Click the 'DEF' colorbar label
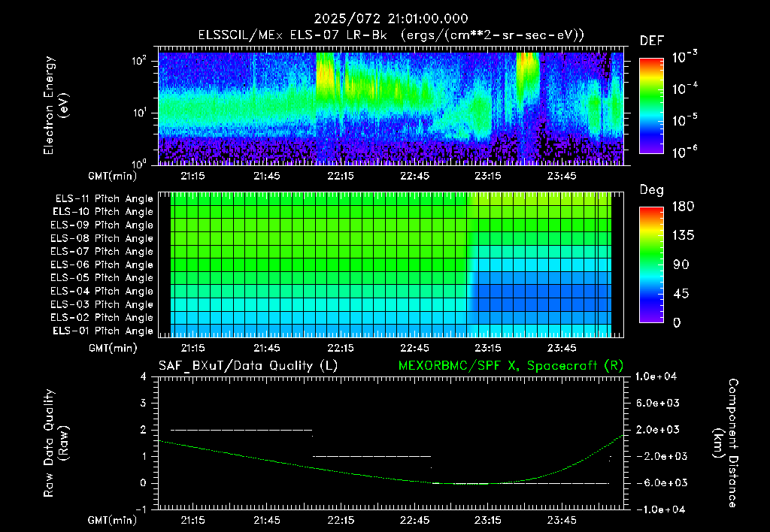This screenshot has width=770, height=532. click(652, 41)
